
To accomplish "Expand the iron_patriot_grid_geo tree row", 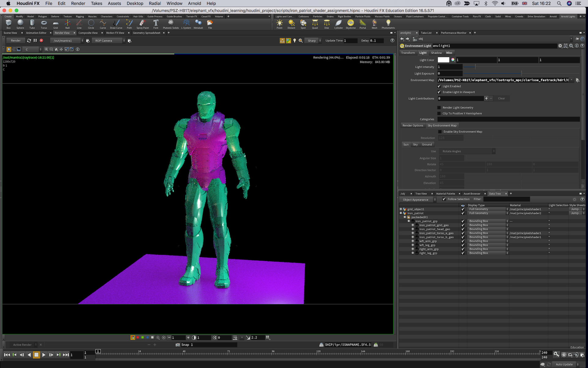I will [x=413, y=225].
